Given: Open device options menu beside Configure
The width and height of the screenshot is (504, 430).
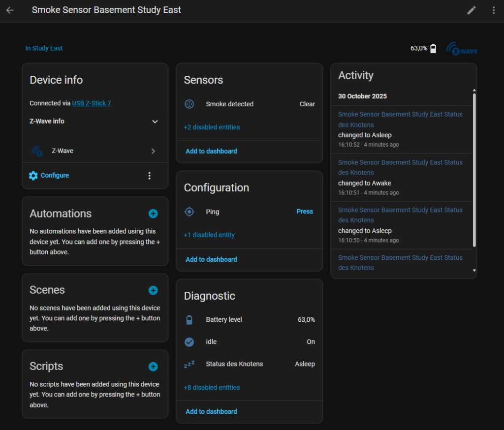Looking at the screenshot, I should point(150,176).
